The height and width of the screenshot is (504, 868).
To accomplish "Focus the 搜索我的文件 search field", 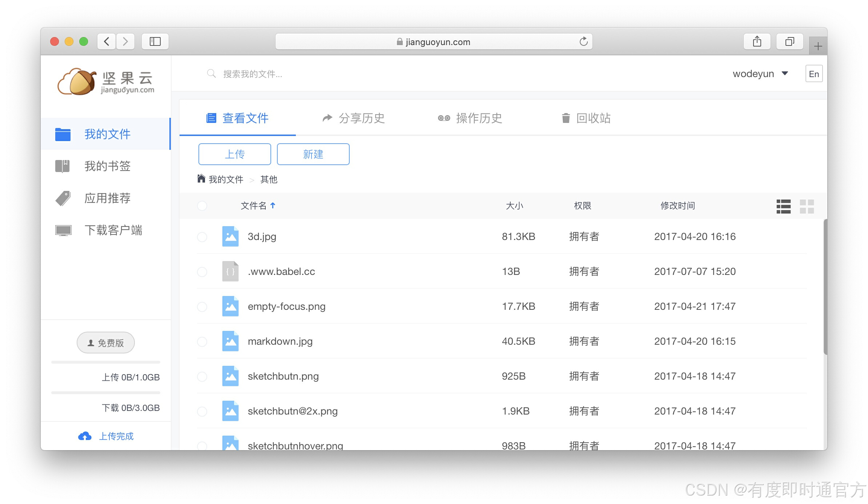I will [252, 74].
